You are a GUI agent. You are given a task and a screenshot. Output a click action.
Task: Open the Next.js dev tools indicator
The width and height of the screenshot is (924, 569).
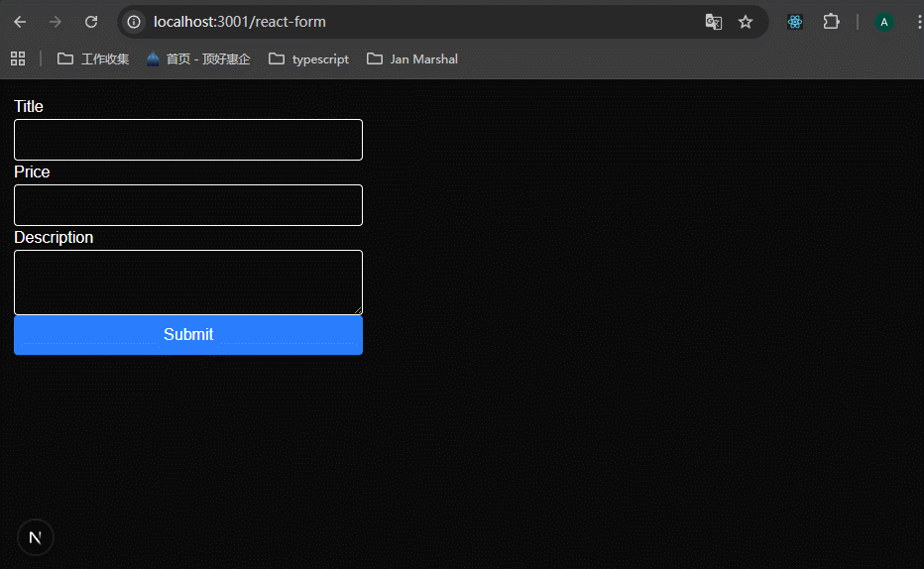[x=36, y=537]
